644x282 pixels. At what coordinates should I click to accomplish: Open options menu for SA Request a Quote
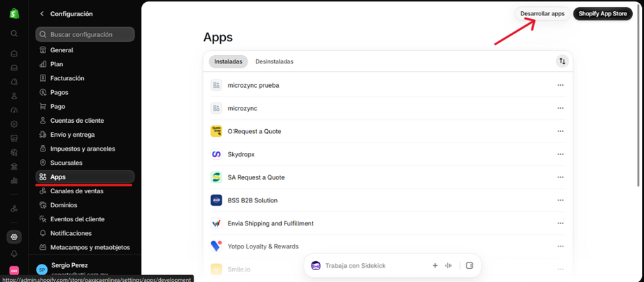pos(560,177)
